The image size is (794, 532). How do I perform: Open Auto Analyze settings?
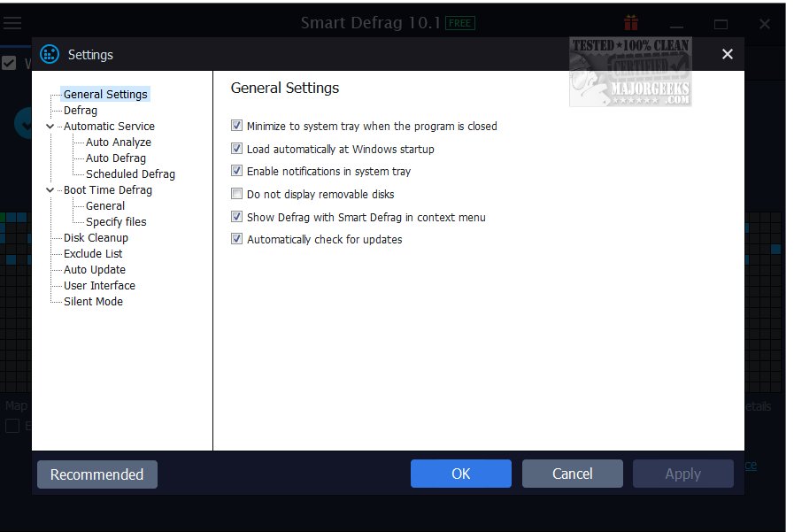click(119, 143)
